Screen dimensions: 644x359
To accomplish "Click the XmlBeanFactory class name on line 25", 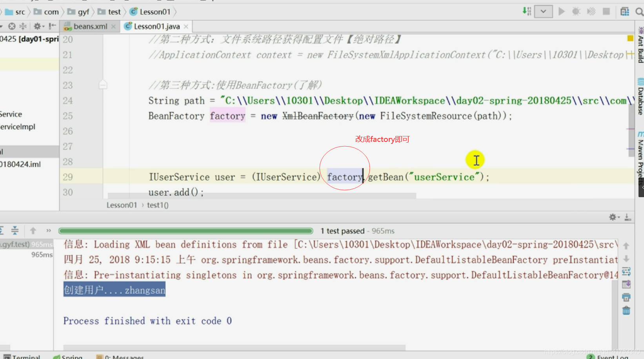I will click(x=318, y=116).
